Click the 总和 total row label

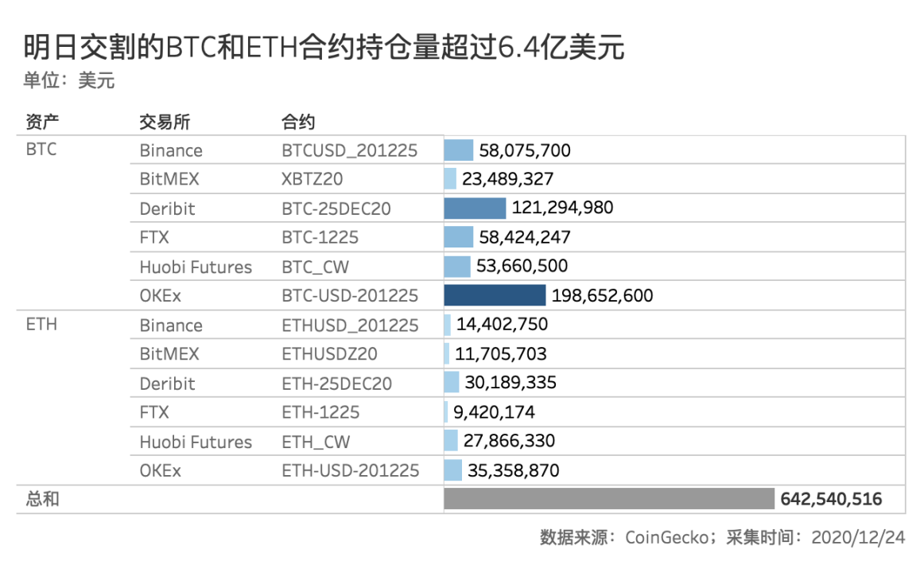(42, 500)
